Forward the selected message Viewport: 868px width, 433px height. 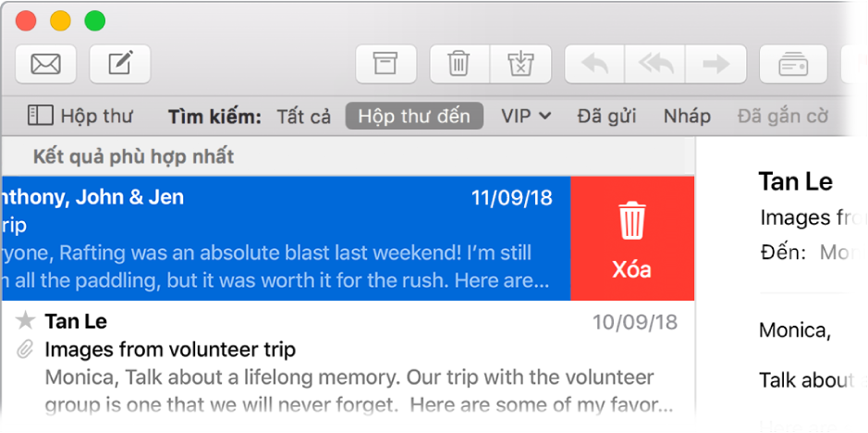tap(715, 64)
